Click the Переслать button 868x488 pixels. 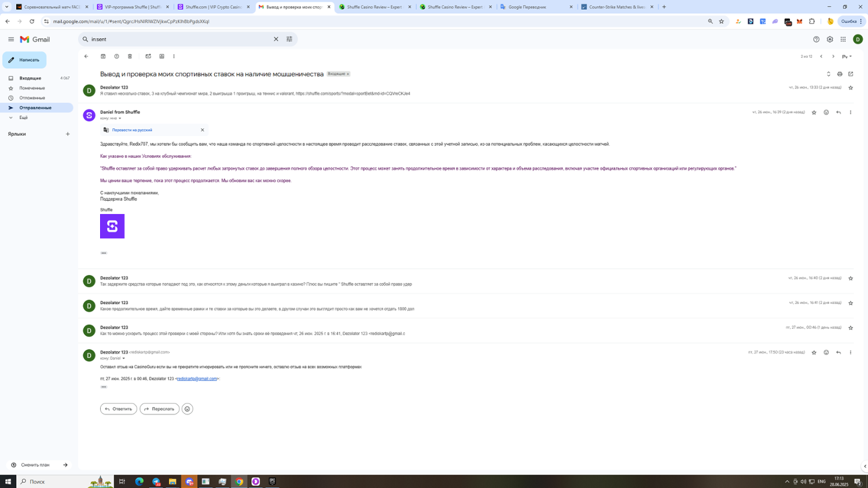[x=159, y=409]
